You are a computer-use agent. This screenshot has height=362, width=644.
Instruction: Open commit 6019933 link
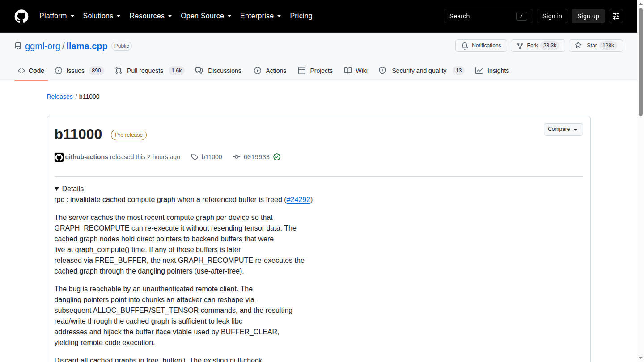[x=257, y=157]
